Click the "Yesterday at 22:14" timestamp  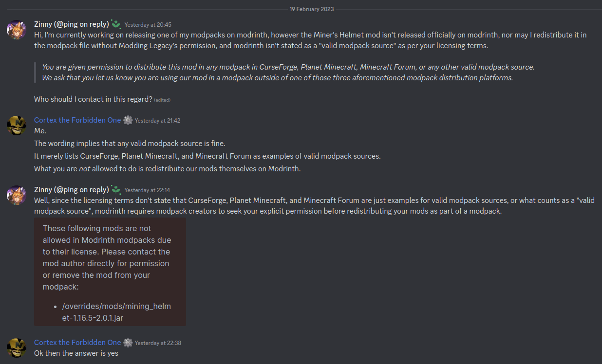point(147,190)
